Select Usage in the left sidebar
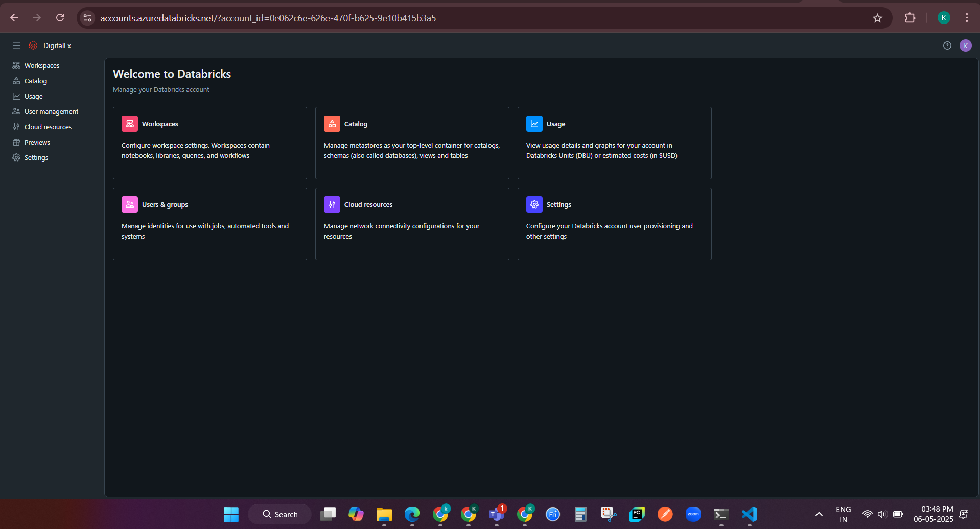The width and height of the screenshot is (980, 529). coord(34,97)
